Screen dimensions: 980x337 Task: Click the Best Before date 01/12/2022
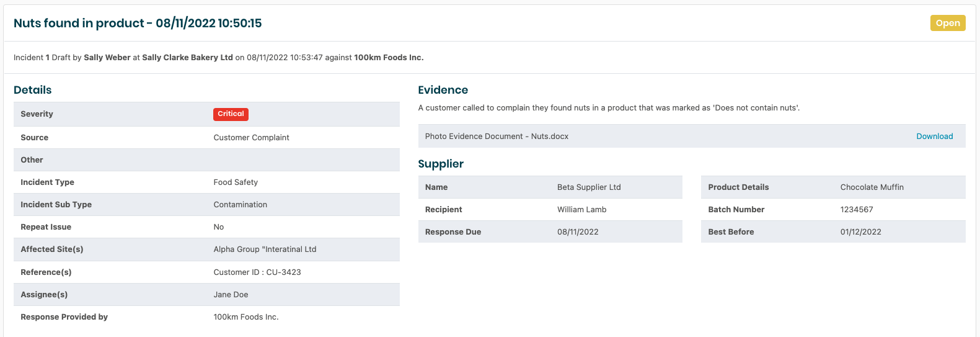click(860, 232)
